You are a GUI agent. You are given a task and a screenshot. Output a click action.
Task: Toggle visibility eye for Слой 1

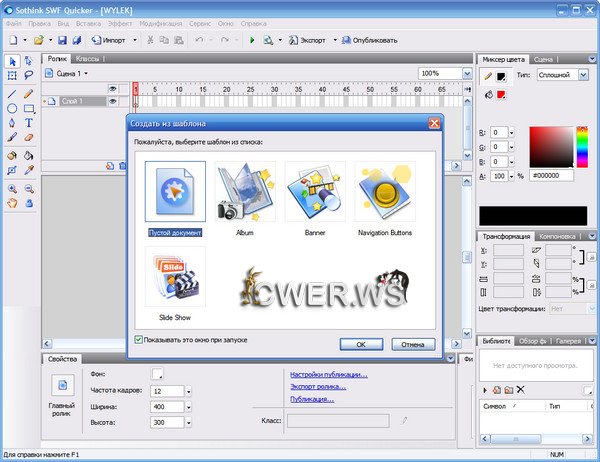113,101
